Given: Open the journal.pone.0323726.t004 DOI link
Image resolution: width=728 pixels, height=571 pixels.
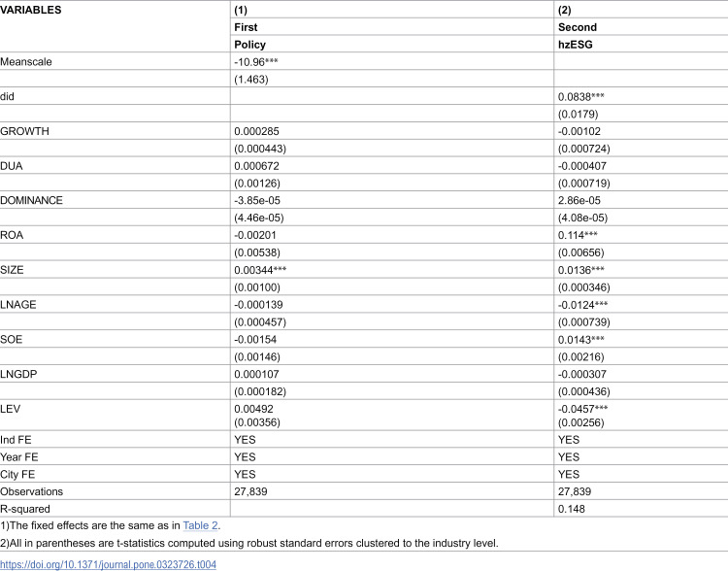Looking at the screenshot, I should pos(108,564).
